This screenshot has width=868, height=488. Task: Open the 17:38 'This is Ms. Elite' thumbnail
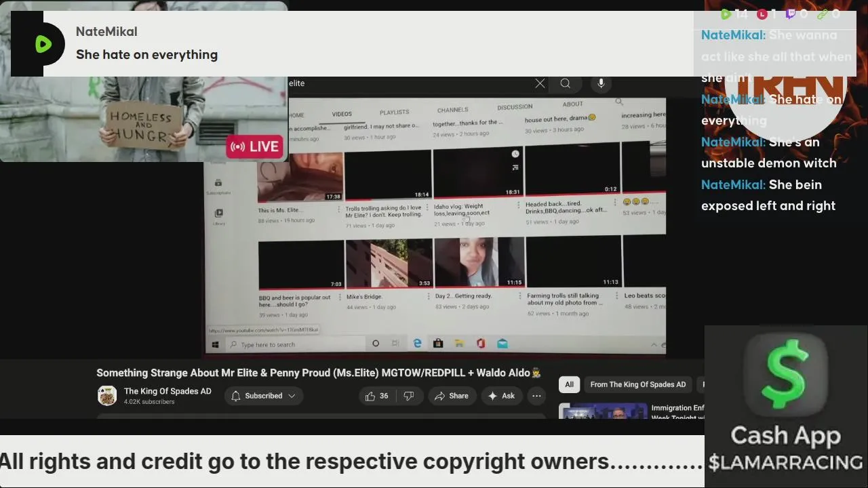300,178
